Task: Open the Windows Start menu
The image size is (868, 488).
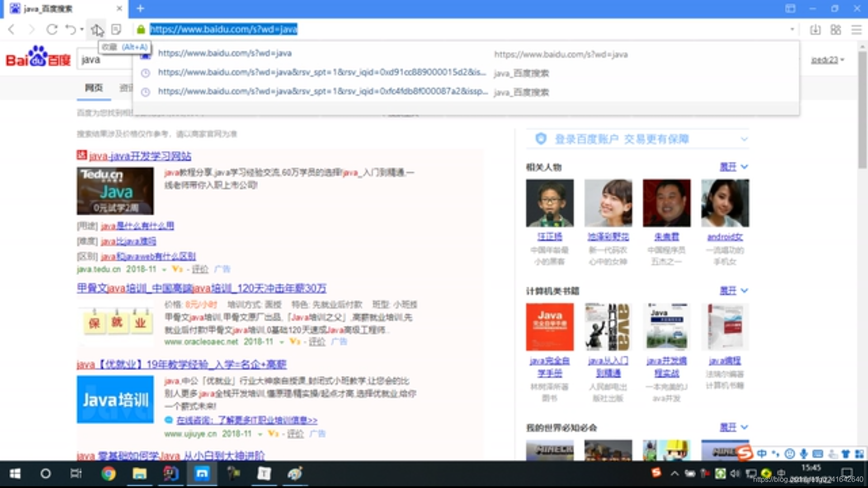Action: [x=15, y=474]
